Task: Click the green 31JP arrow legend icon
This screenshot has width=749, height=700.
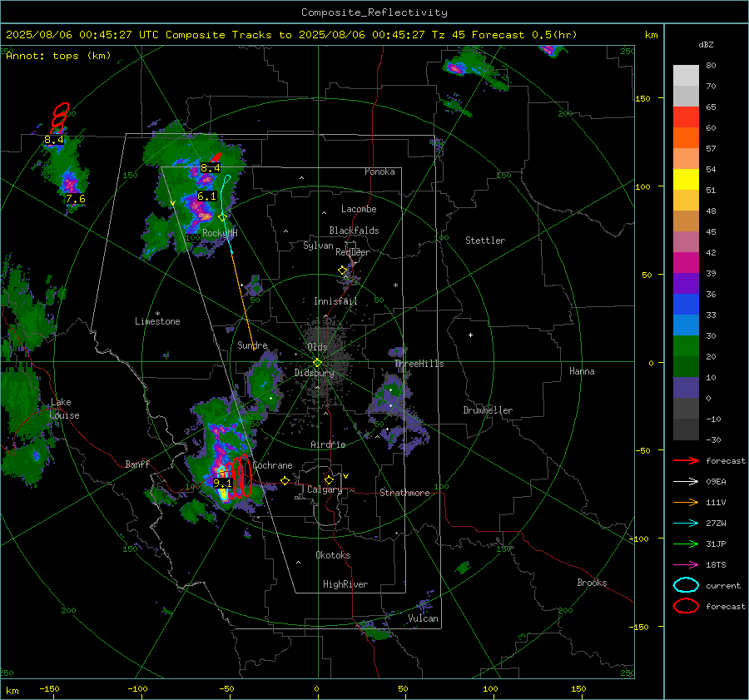Action: (x=686, y=544)
